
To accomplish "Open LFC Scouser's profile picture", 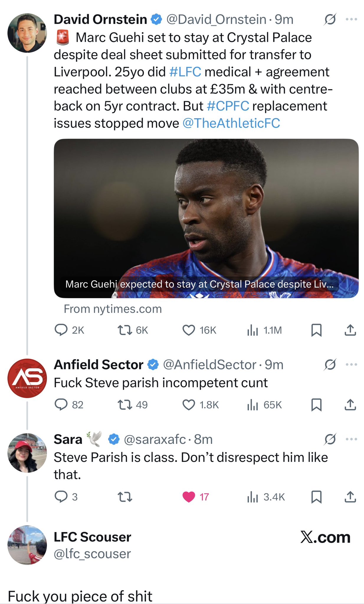I will click(27, 545).
